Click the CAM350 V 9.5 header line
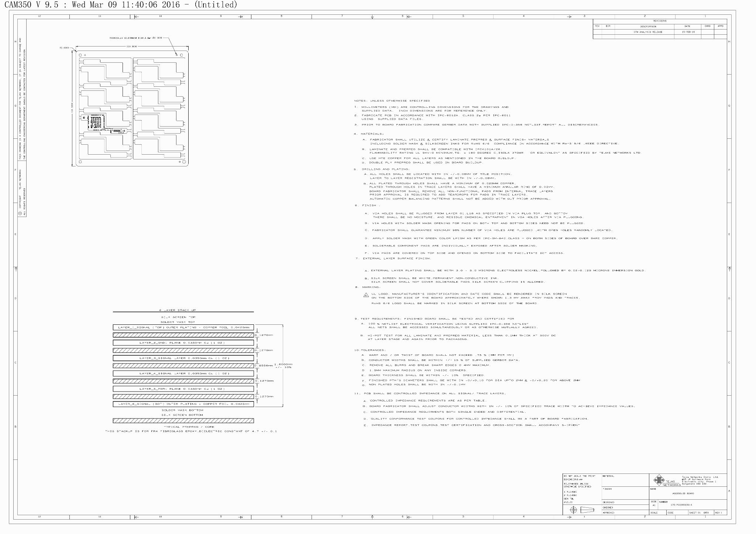756x534 pixels. [121, 4]
